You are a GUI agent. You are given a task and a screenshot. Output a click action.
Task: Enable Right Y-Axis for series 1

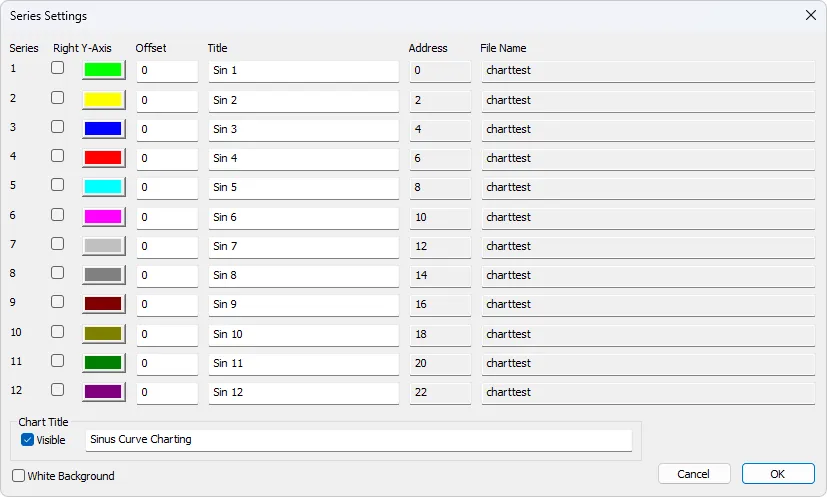pyautogui.click(x=58, y=68)
